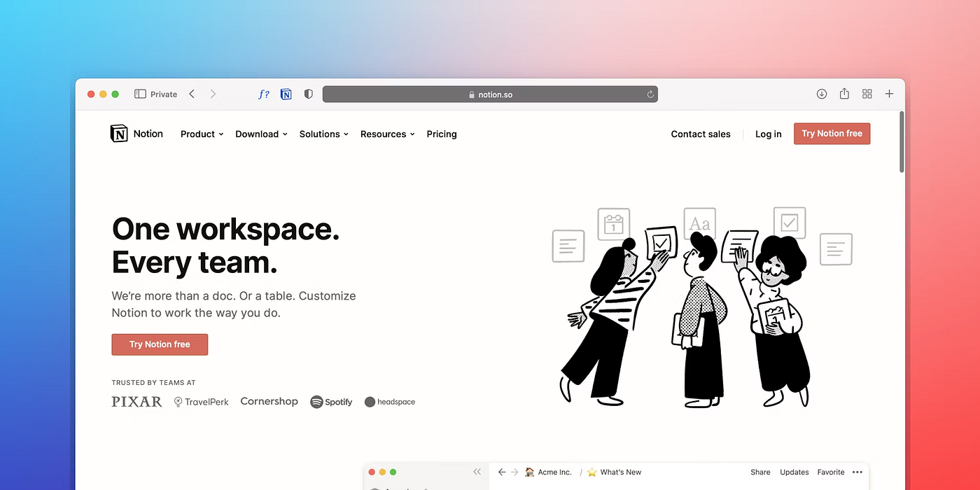Expand the Product dropdown menu
The image size is (980, 490).
click(202, 134)
